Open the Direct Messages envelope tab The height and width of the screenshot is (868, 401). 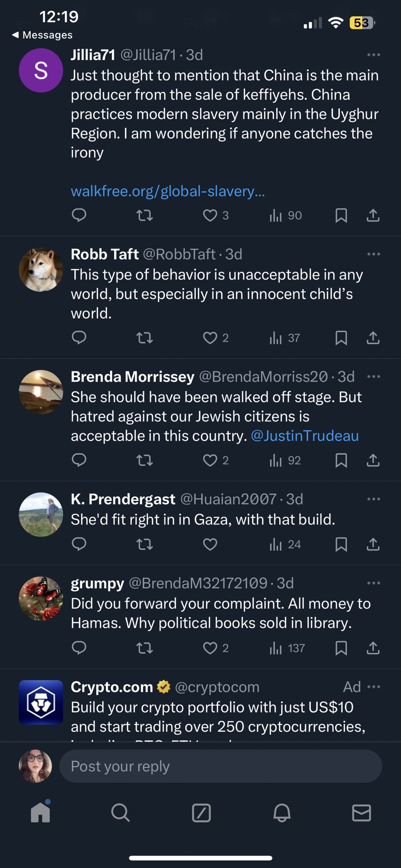[362, 812]
